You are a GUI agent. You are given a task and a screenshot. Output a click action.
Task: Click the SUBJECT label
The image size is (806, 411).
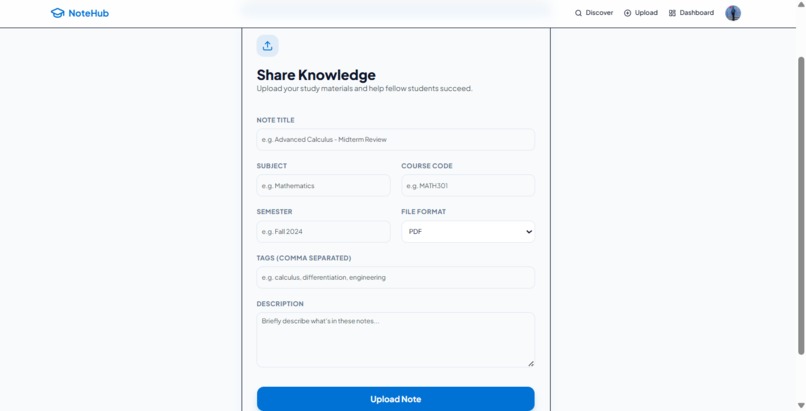(272, 166)
